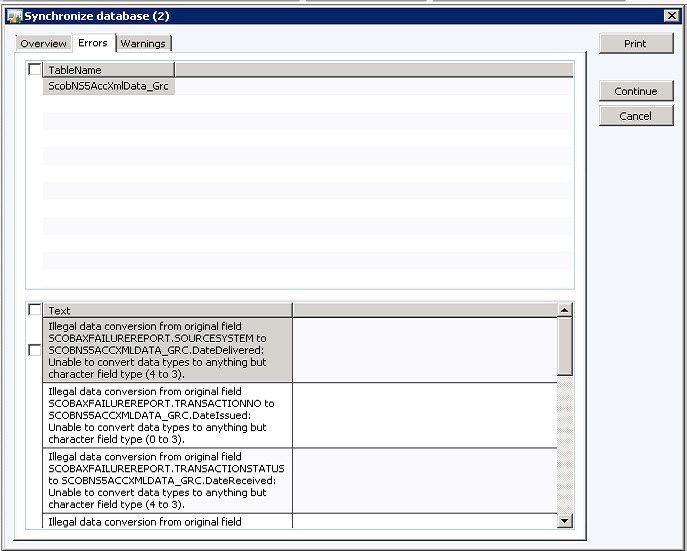Click the scroll down arrow of error list

[565, 521]
